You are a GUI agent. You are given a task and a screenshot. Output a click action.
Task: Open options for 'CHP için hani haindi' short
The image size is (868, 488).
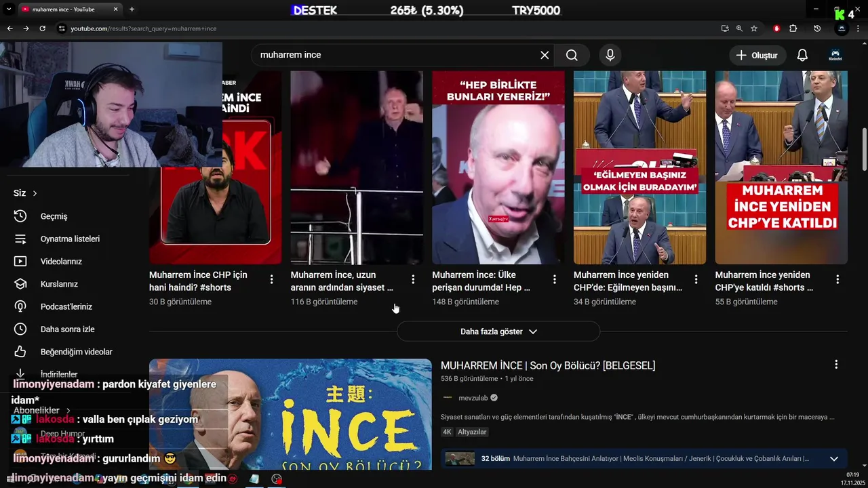tap(272, 279)
